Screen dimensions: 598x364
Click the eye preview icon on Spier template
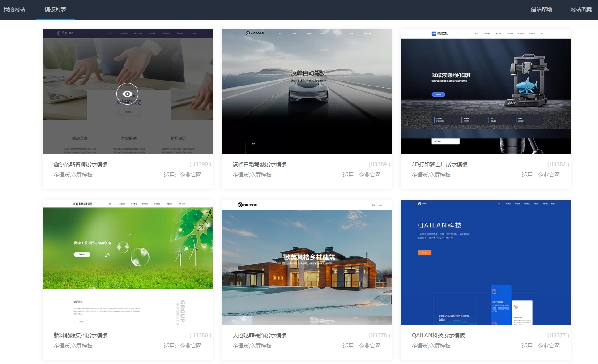128,94
